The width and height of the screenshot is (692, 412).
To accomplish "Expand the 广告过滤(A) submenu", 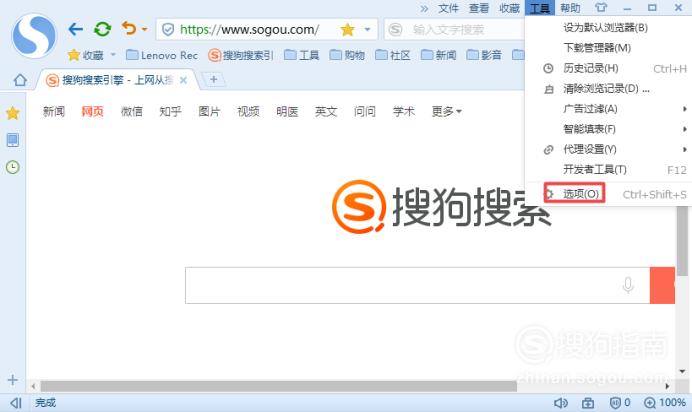I will point(609,109).
